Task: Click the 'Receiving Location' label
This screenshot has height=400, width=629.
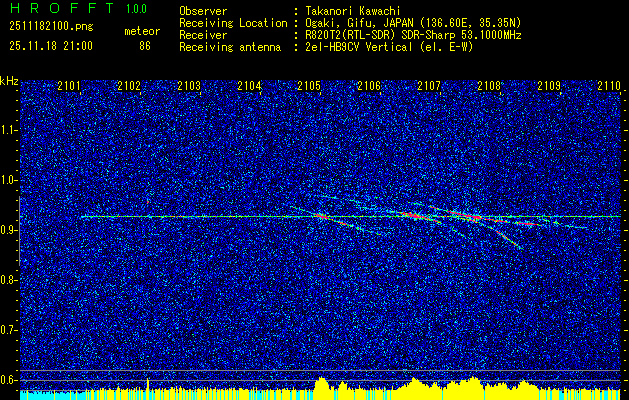Action: pyautogui.click(x=233, y=23)
